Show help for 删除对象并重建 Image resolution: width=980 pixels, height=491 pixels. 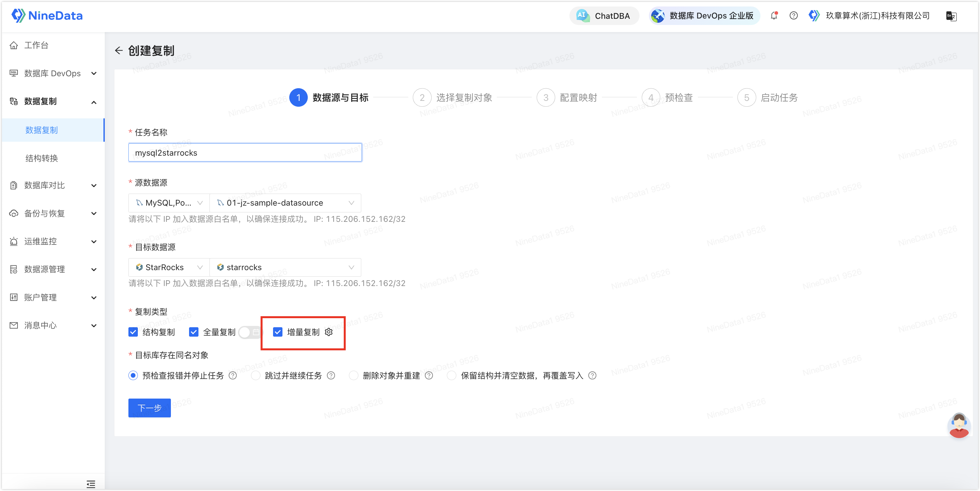pos(429,376)
